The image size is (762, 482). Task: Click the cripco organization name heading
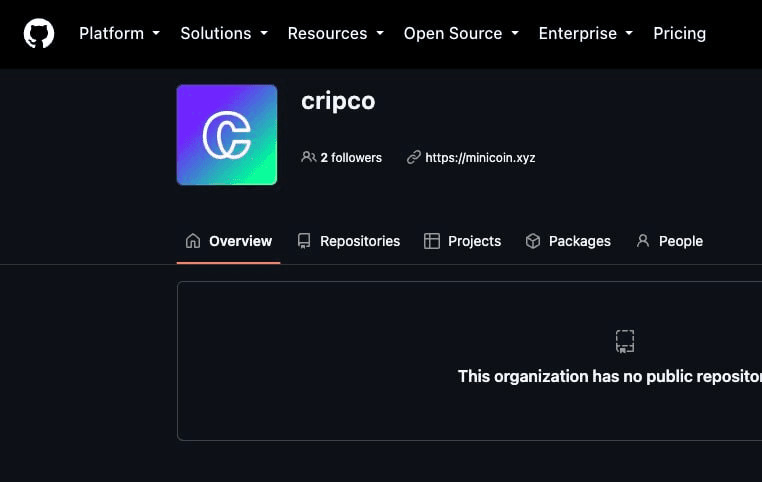tap(338, 101)
